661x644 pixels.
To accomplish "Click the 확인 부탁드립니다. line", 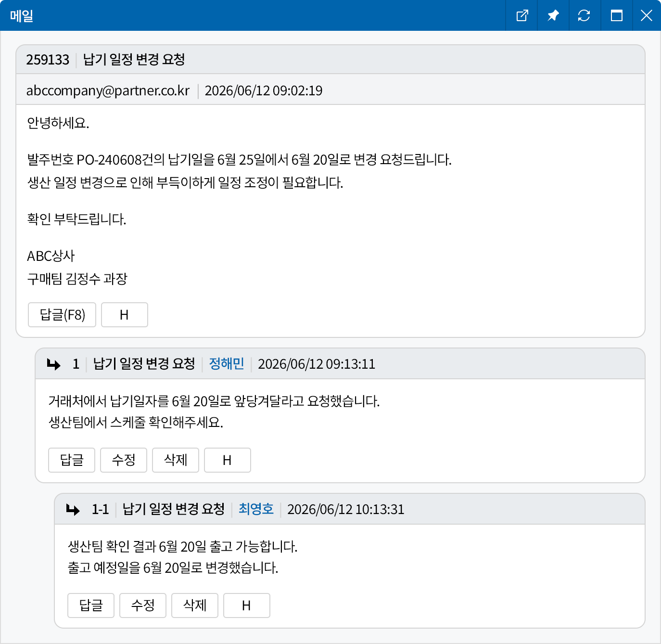I will [x=76, y=219].
